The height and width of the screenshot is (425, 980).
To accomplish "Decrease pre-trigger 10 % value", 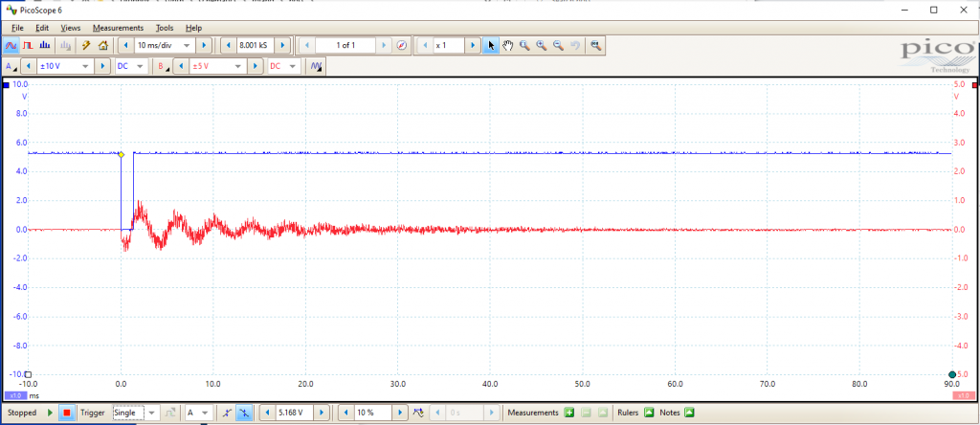I will pos(345,414).
